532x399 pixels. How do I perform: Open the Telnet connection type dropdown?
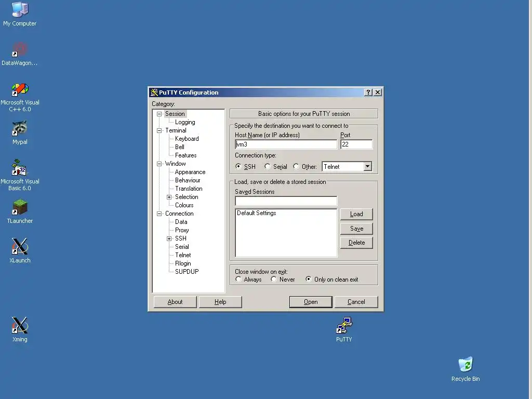[x=367, y=166]
